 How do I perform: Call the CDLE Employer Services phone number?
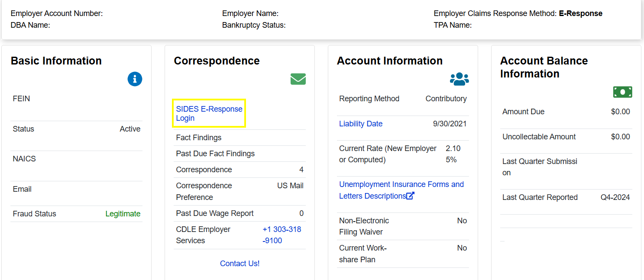pos(282,235)
